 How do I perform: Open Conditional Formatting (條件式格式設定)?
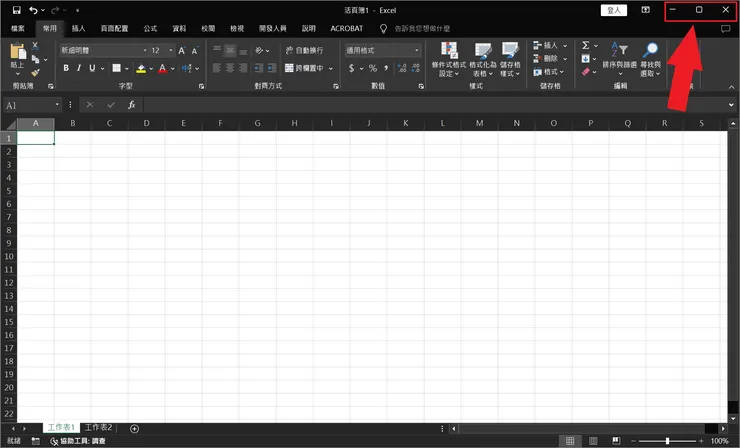[x=449, y=59]
